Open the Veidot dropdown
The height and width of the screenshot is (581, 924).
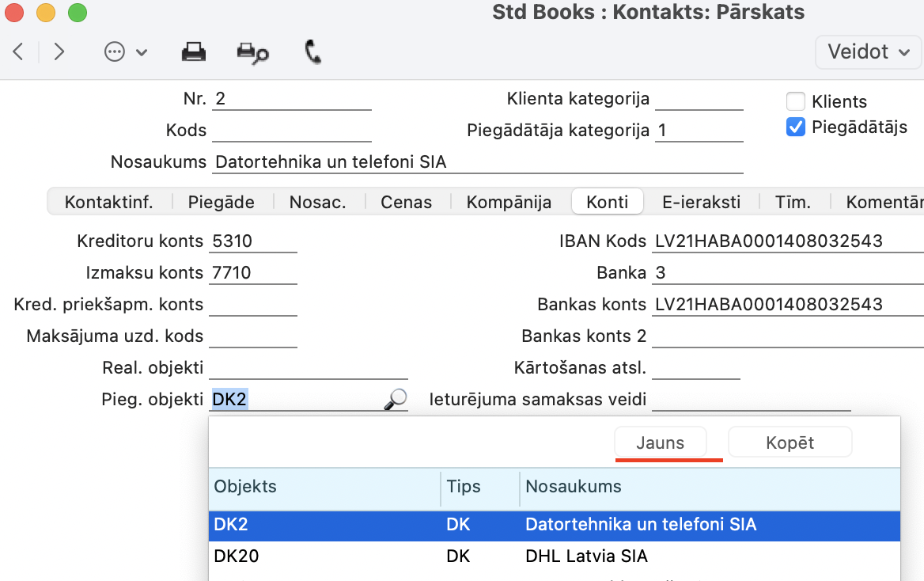point(868,52)
